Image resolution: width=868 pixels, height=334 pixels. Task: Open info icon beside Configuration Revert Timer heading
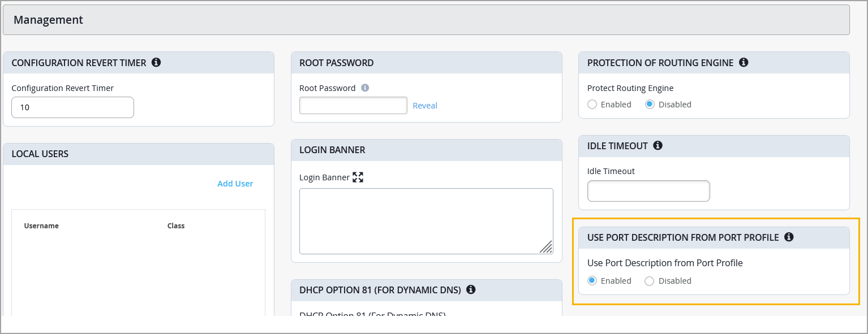[156, 62]
